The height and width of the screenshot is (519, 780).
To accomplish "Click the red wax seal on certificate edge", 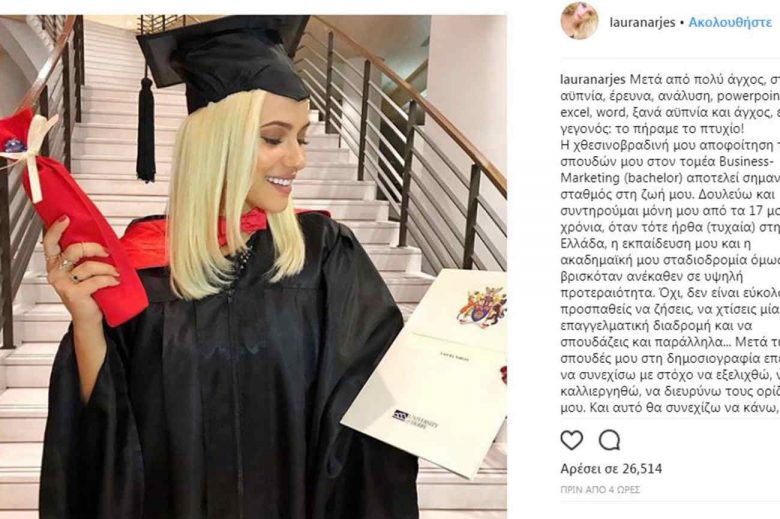I will point(503,374).
